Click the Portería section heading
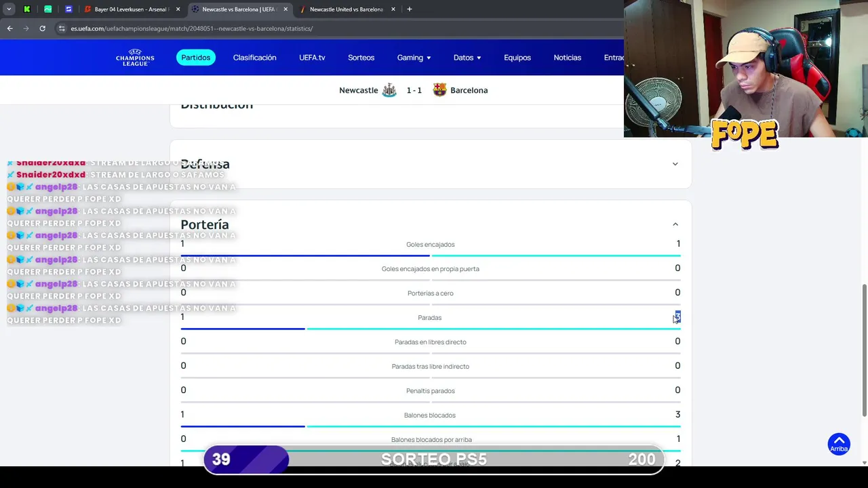Viewport: 868px width, 488px height. click(204, 224)
